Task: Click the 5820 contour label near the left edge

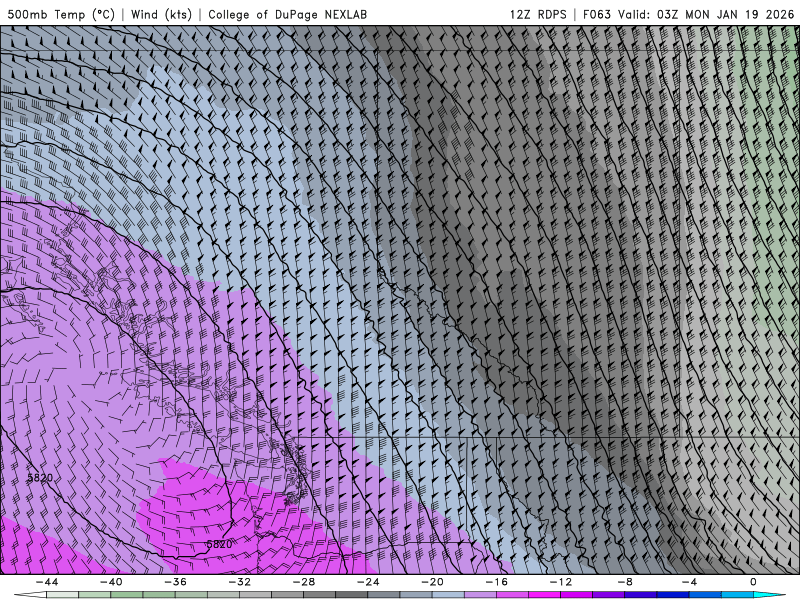Action: [x=40, y=478]
